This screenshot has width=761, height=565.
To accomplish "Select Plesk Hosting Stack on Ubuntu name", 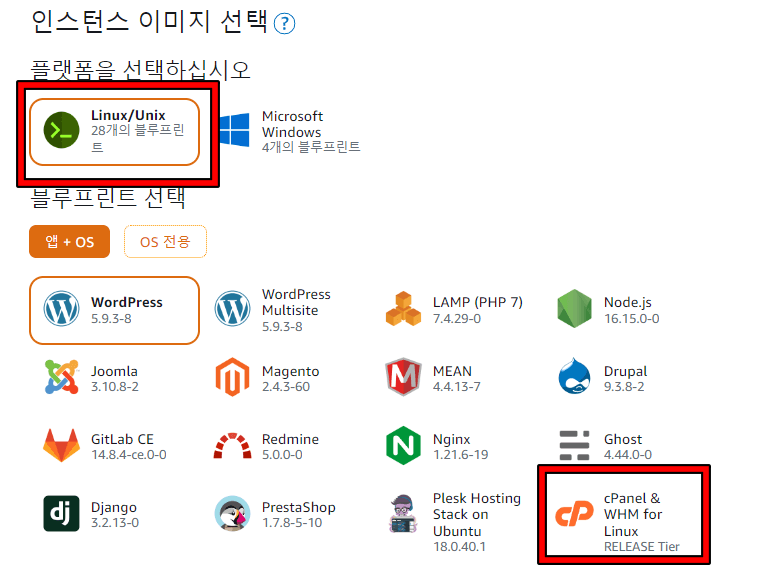I will pyautogui.click(x=477, y=515).
